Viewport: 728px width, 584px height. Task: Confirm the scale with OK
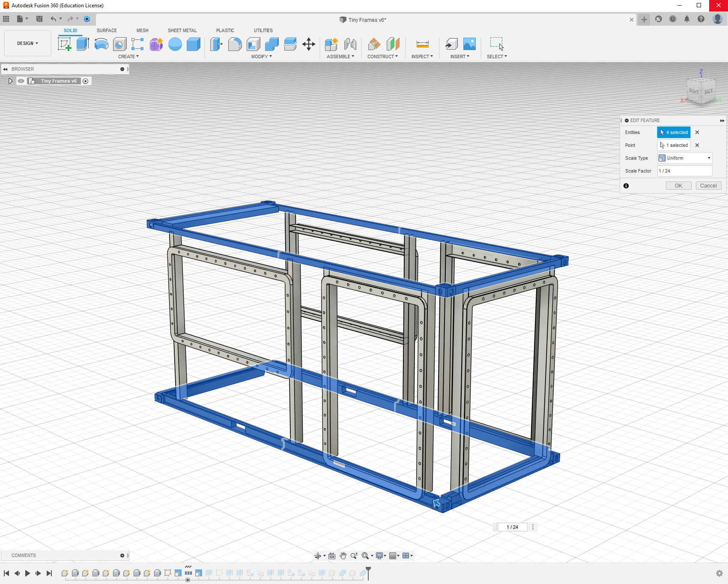click(678, 185)
